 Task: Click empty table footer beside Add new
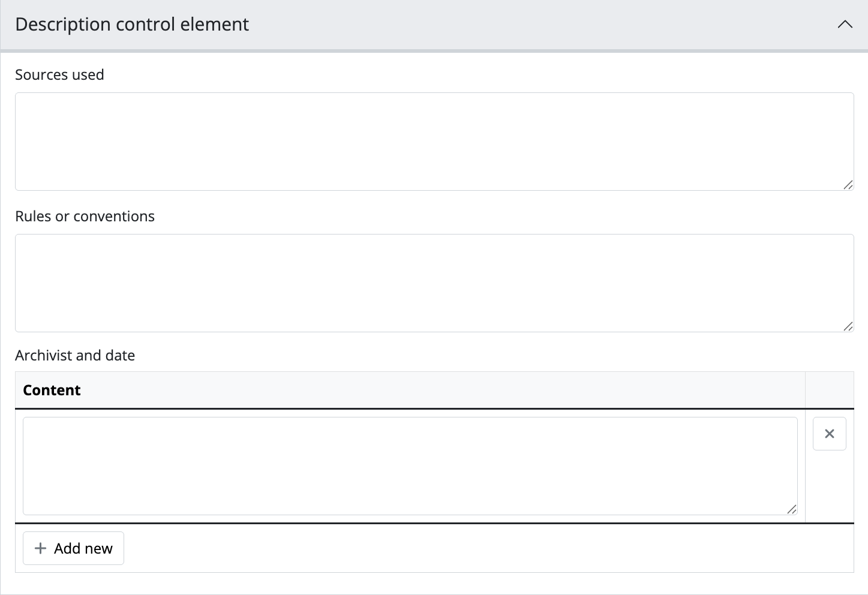click(x=480, y=548)
